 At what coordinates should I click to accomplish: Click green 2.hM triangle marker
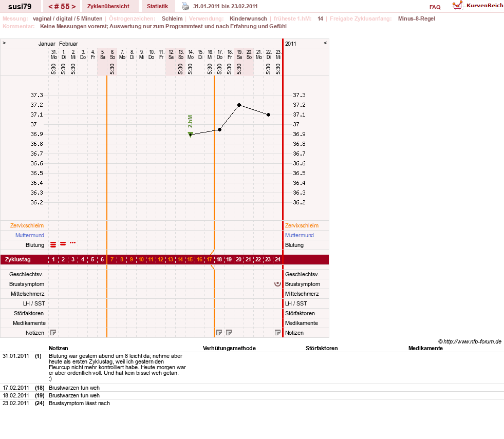click(x=190, y=134)
